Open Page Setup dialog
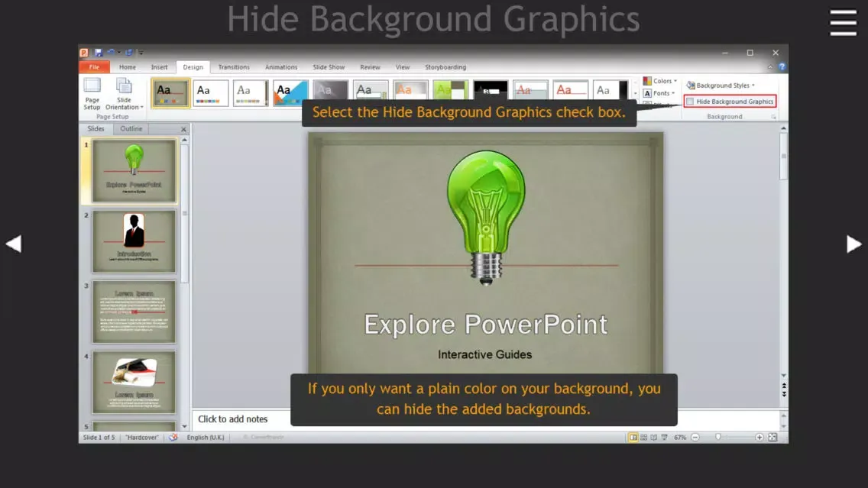 92,94
